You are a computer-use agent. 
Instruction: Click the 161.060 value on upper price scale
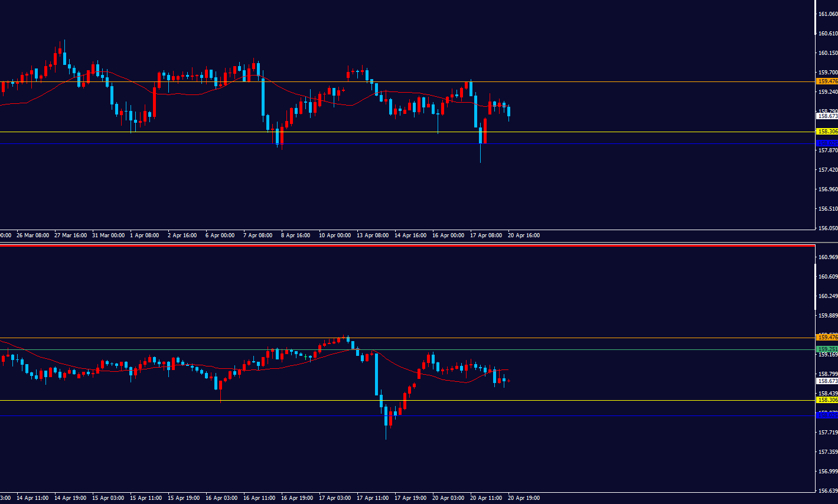click(827, 14)
